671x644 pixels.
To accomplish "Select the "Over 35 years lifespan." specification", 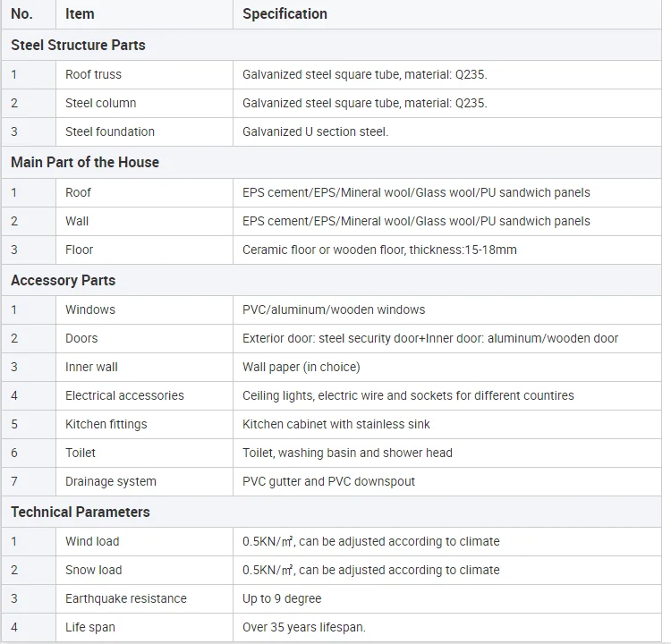I will click(304, 627).
